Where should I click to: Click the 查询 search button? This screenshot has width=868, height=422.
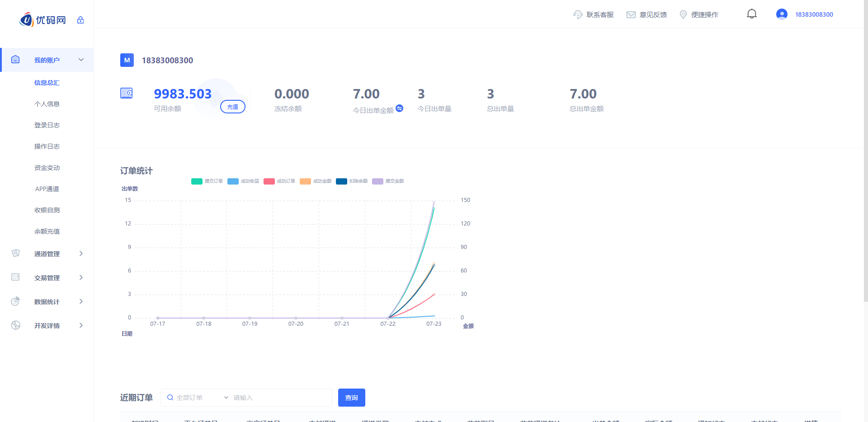pos(351,398)
